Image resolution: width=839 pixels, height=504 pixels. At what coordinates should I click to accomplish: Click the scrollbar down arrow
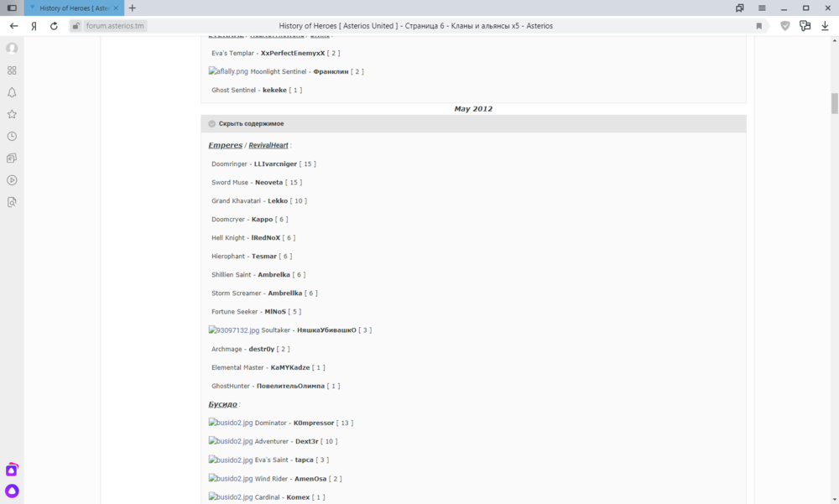pos(834,499)
